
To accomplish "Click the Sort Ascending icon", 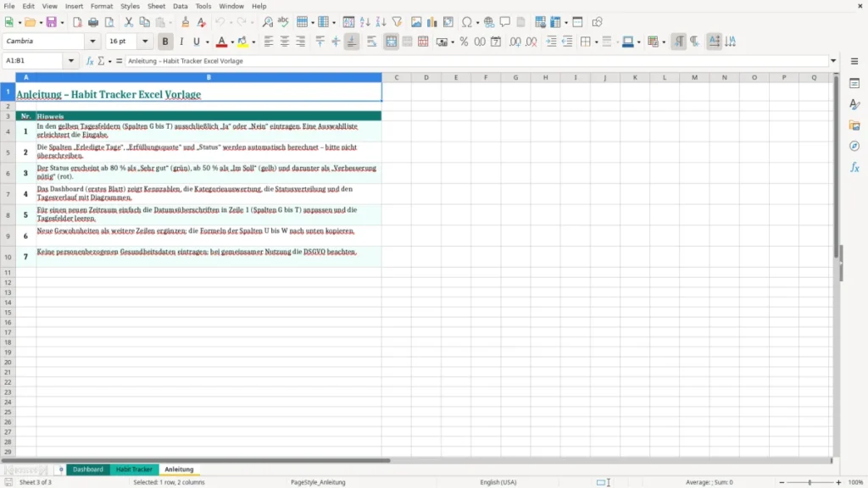I will pos(364,22).
